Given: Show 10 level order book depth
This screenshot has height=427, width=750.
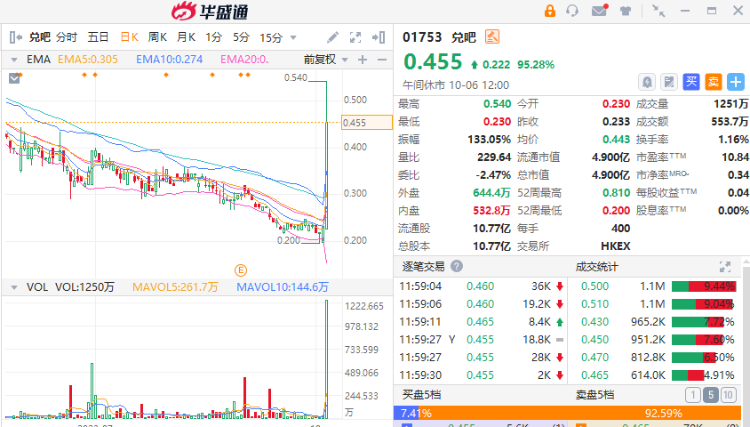Looking at the screenshot, I should [x=728, y=395].
